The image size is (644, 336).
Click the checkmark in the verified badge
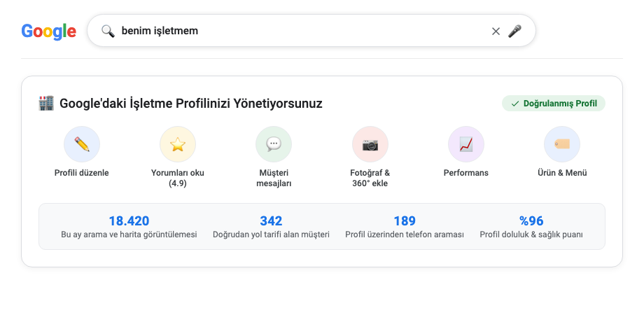click(515, 104)
